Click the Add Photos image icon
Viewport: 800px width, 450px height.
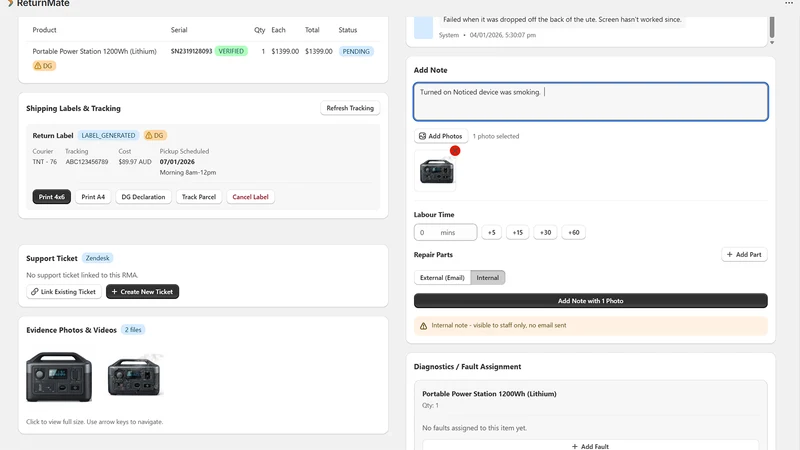coord(422,136)
